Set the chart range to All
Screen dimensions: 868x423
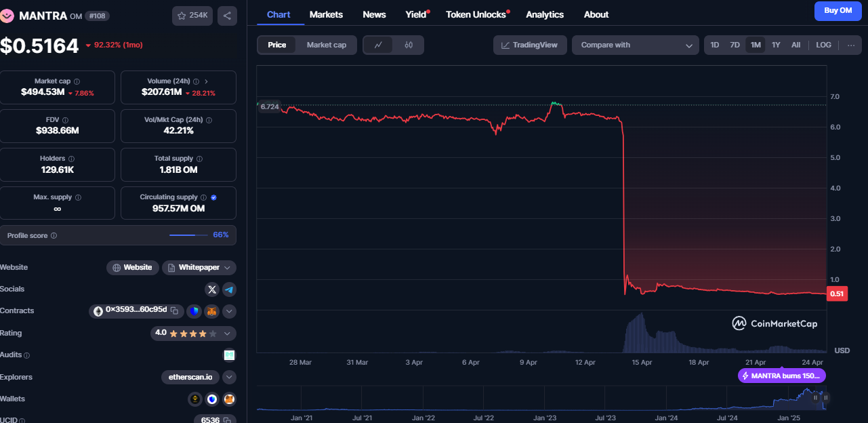coord(795,45)
